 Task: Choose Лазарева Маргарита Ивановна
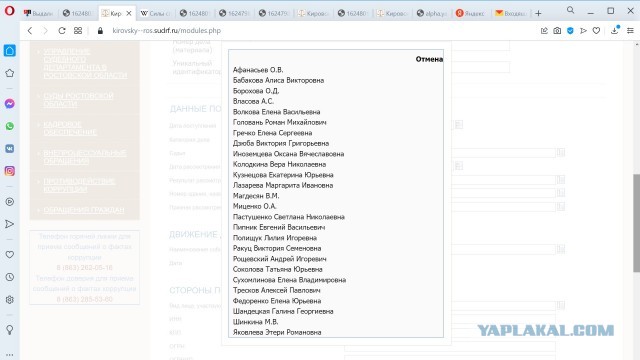[283, 185]
